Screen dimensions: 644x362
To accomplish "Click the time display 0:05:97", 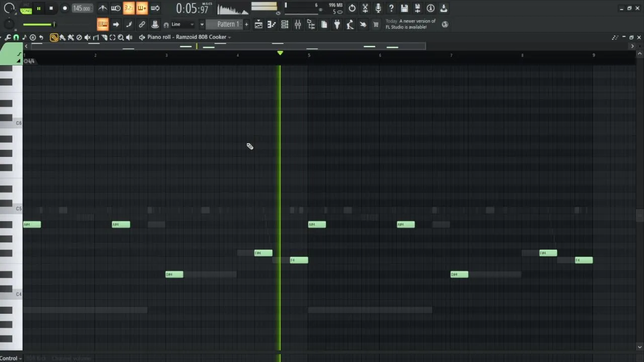I will coord(192,9).
